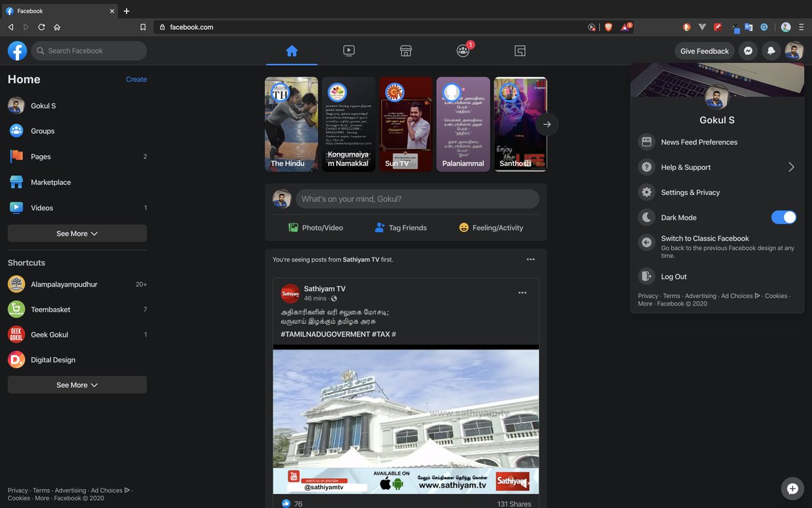The image size is (812, 508).
Task: Click Log Out in account menu
Action: tap(717, 276)
